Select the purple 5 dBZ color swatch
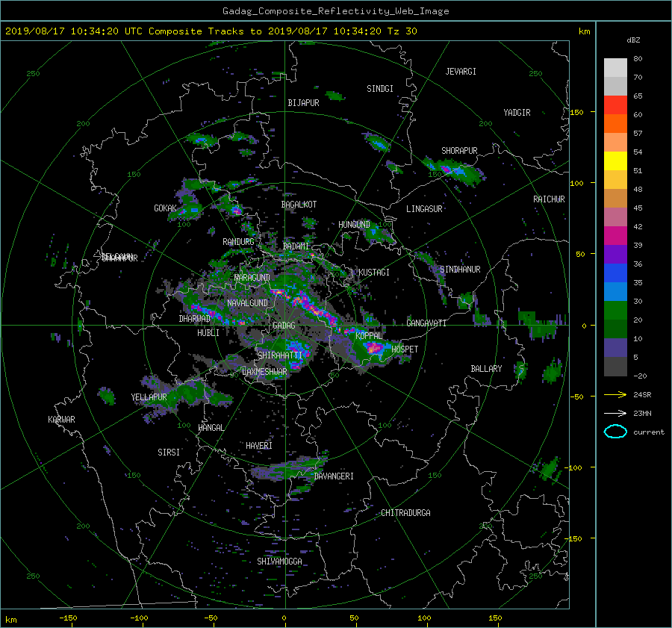Viewport: 672px width, 628px height. point(615,348)
